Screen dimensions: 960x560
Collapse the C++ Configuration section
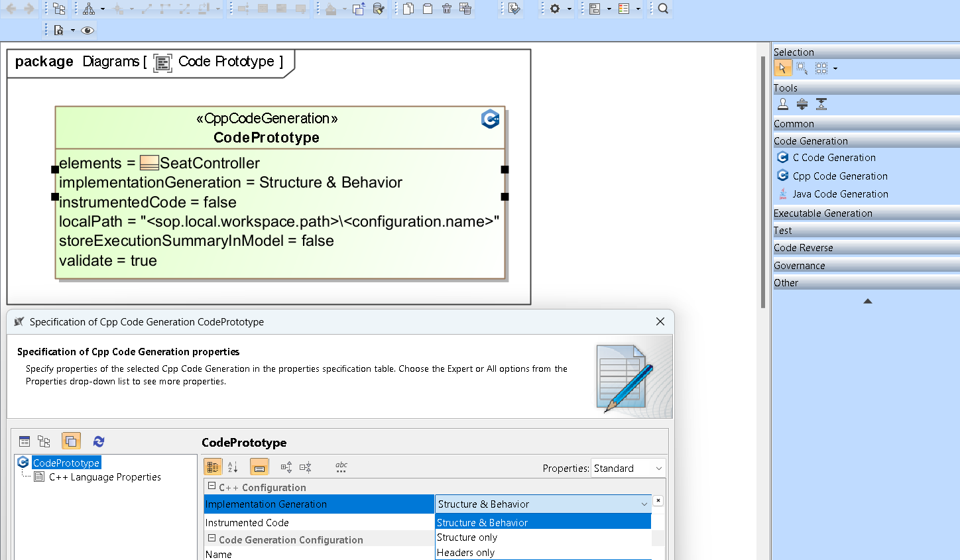(x=212, y=486)
